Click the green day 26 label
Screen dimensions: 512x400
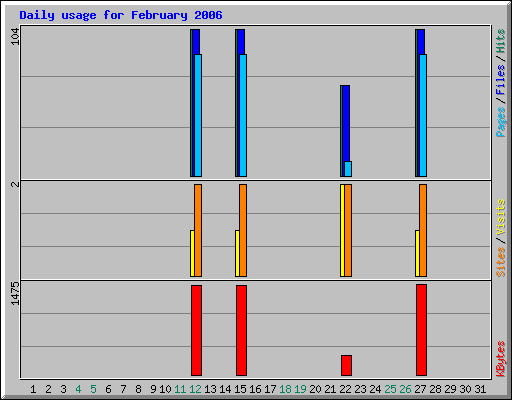click(405, 389)
